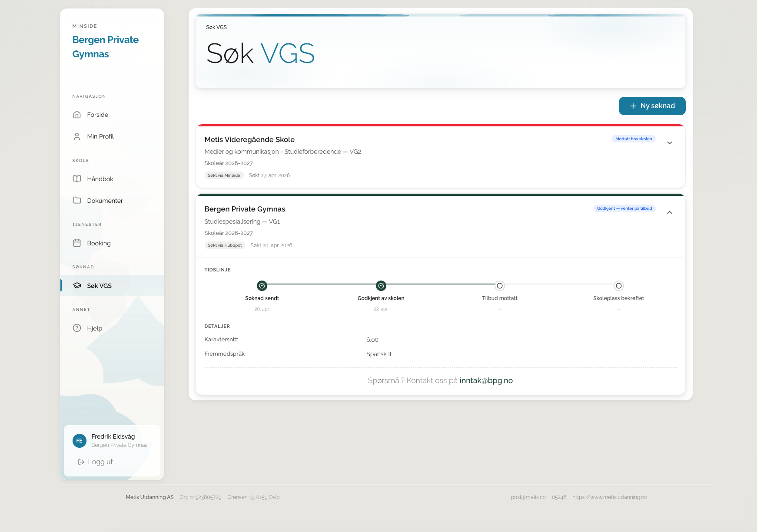Click the Søk VGS breadcrumb
This screenshot has height=532, width=757.
(x=216, y=27)
